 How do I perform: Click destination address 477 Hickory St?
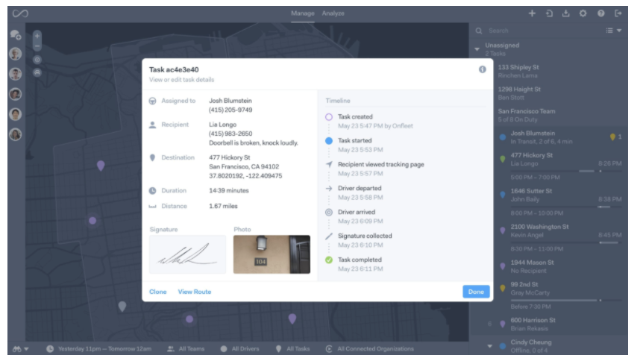[x=230, y=157]
